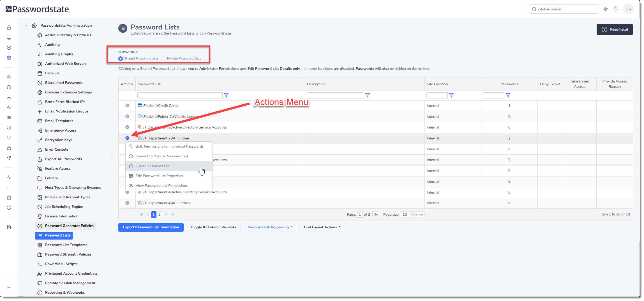Click the gear icon in left rail
The width and height of the screenshot is (644, 301).
tap(9, 58)
